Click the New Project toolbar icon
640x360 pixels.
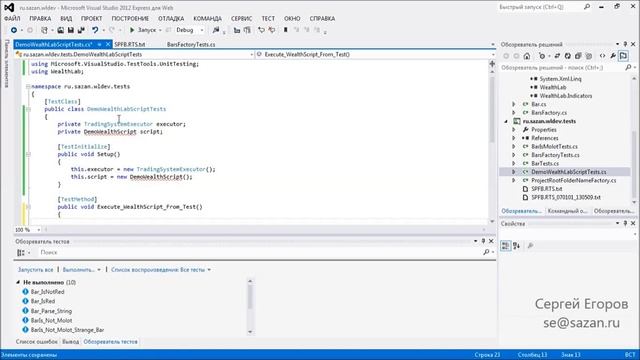[44, 30]
